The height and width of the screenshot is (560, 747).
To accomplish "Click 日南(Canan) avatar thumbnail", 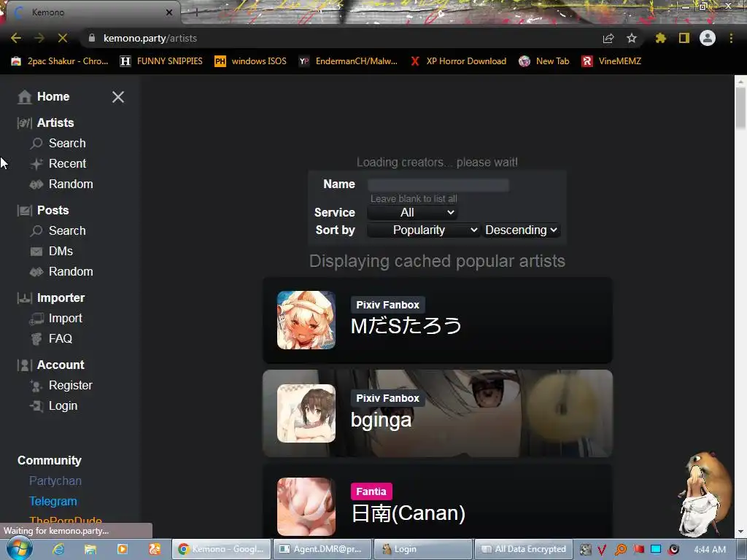I will (306, 507).
